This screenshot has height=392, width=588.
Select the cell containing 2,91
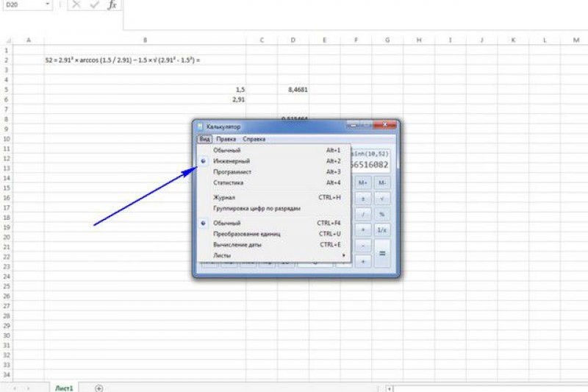click(x=145, y=99)
